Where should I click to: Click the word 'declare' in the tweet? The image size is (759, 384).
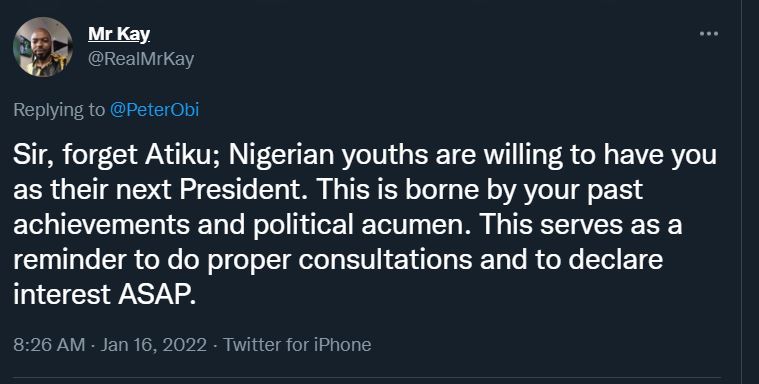coord(615,260)
